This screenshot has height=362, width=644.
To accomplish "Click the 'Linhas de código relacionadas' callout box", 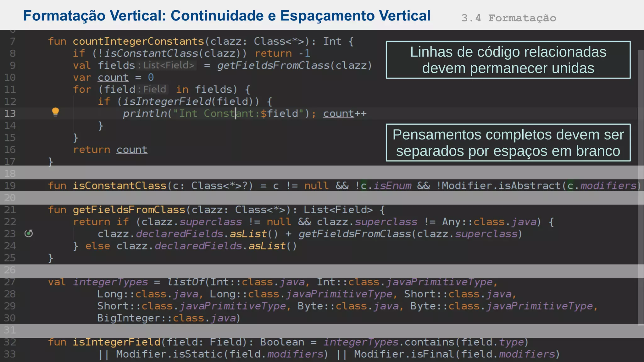I will point(508,60).
